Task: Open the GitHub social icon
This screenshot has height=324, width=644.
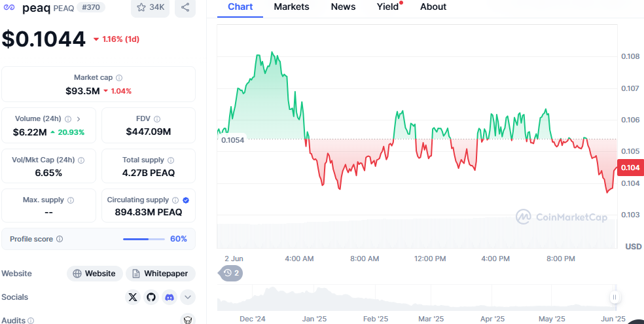Action: coord(151,297)
